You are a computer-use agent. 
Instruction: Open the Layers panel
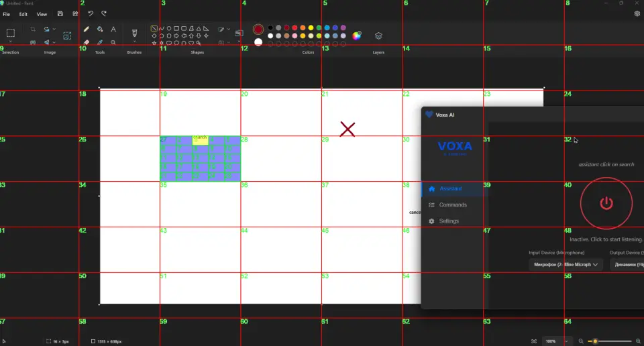[378, 36]
